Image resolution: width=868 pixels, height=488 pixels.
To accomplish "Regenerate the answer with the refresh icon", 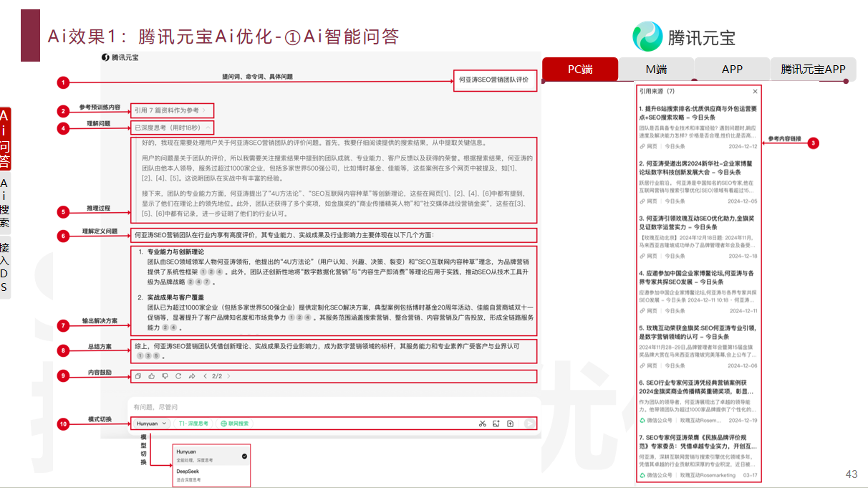I will (x=178, y=375).
